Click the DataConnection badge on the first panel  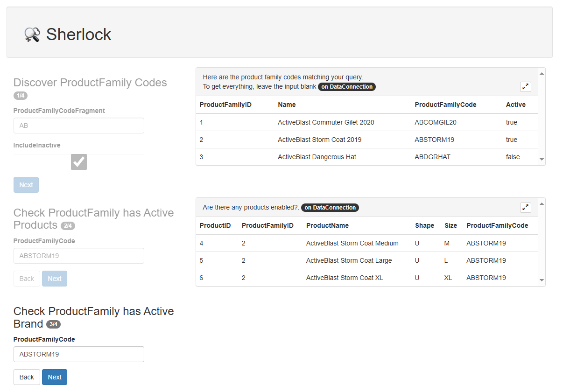(346, 87)
